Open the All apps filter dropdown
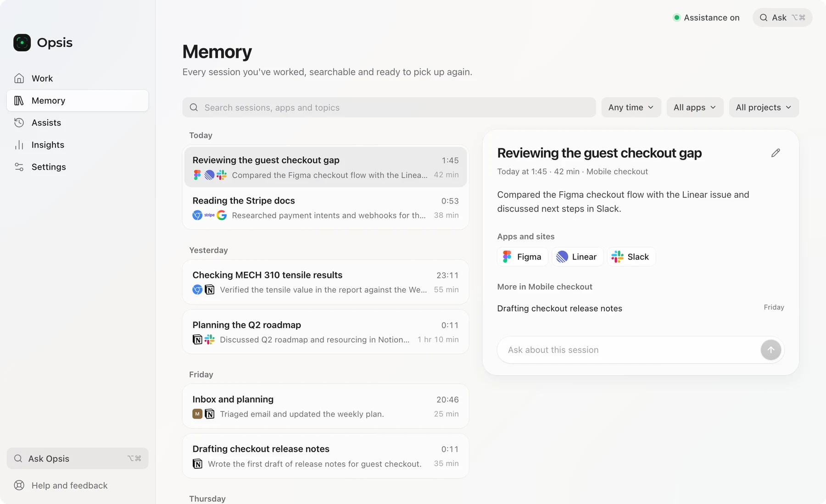Viewport: 826px width, 504px height. coord(695,107)
